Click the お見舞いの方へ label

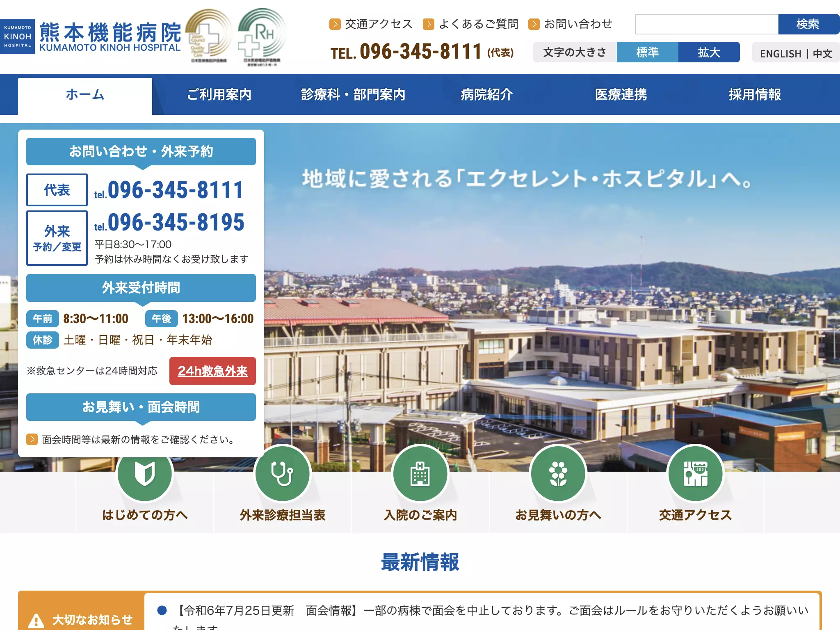coord(558,515)
